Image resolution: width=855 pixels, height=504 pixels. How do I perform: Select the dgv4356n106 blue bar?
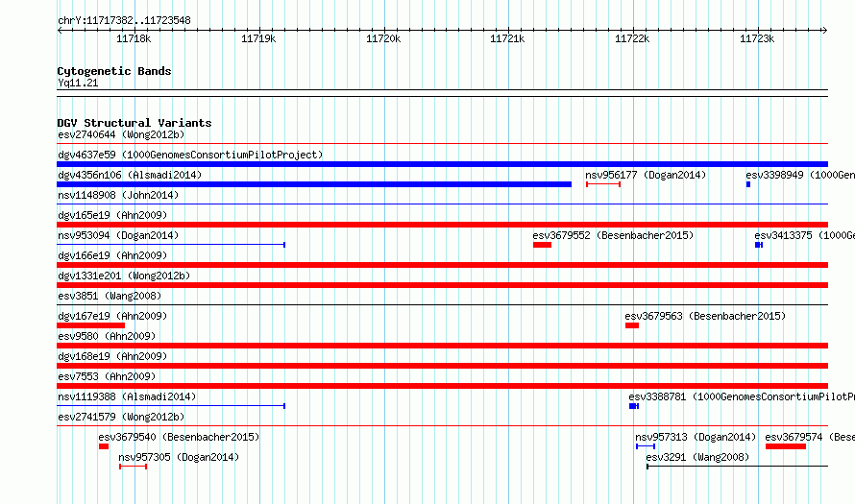tap(314, 184)
